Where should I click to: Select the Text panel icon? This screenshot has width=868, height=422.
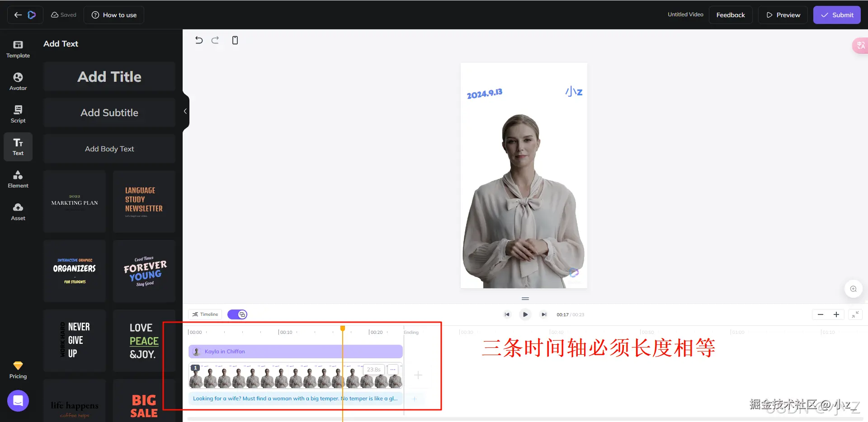(x=18, y=146)
